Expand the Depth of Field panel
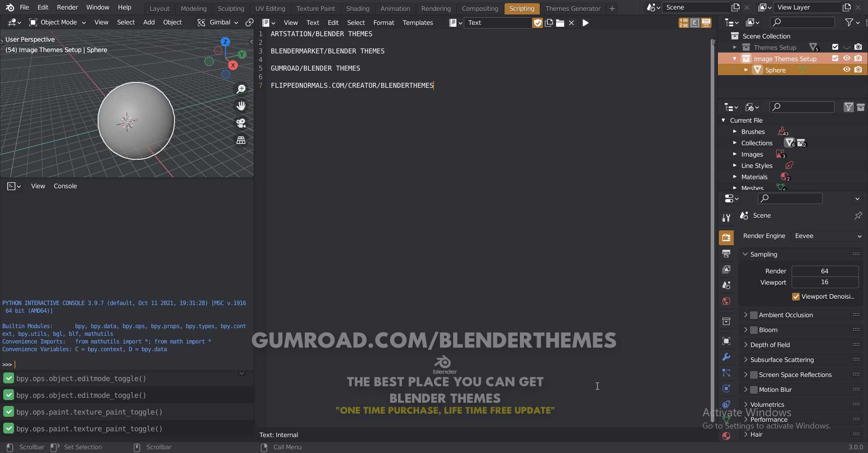868x453 pixels. pyautogui.click(x=745, y=345)
